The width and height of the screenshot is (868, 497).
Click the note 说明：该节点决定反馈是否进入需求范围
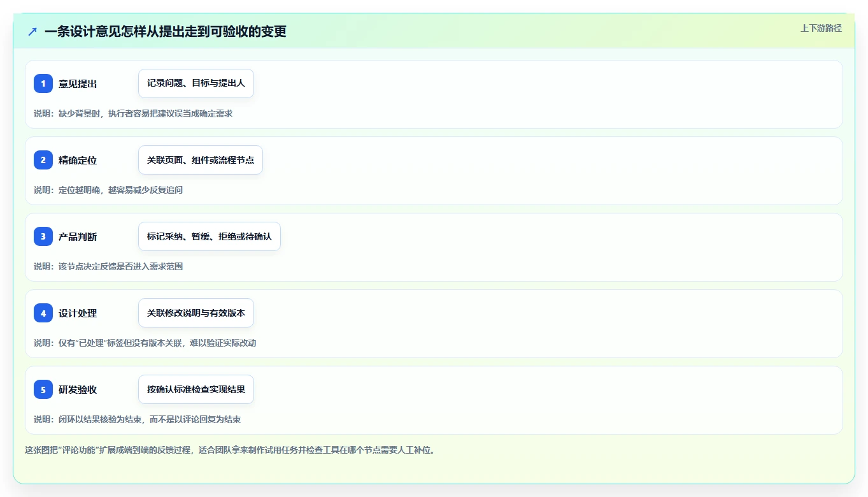point(108,266)
